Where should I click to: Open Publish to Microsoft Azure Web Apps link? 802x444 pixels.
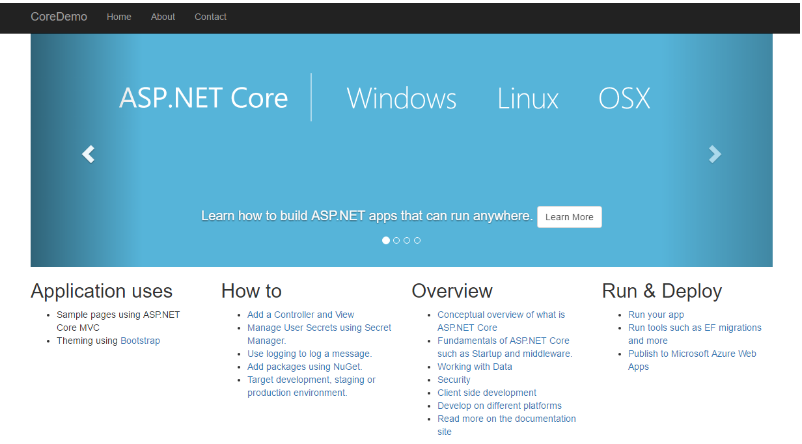(x=692, y=360)
